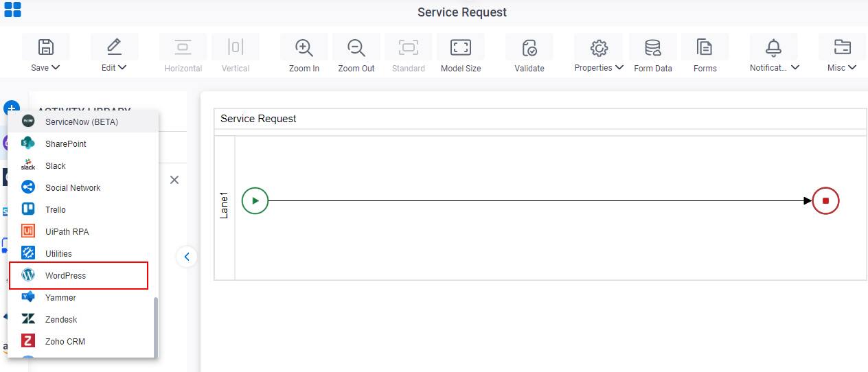Zoom In with the magnifier icon
The image size is (868, 372).
coord(304,47)
